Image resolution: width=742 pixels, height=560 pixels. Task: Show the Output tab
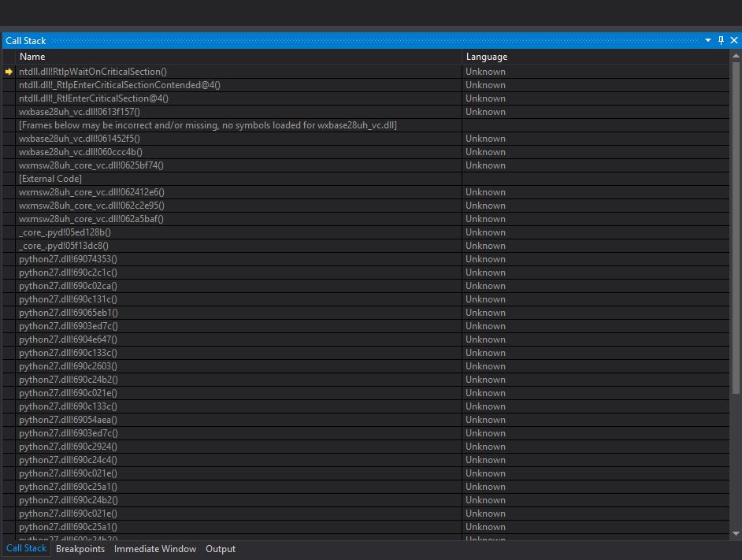221,549
